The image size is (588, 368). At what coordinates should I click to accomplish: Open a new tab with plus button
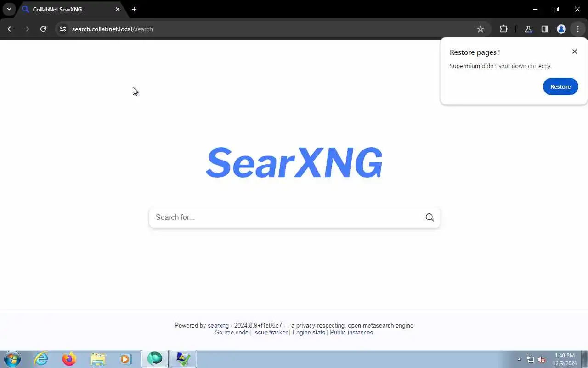click(134, 9)
